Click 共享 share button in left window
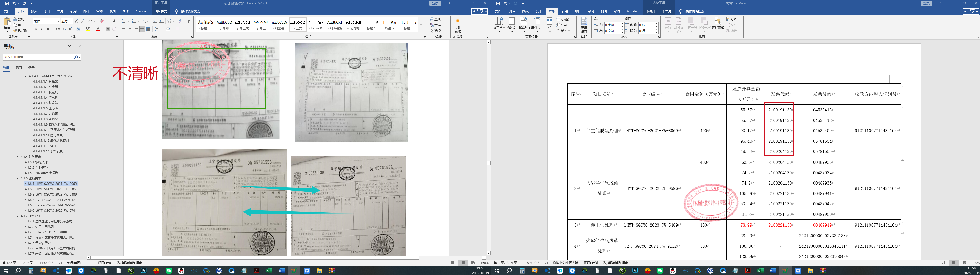This screenshot has height=275, width=980. pos(479,11)
